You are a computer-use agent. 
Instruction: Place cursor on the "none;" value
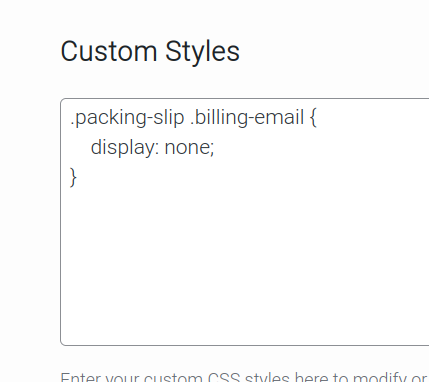point(189,148)
